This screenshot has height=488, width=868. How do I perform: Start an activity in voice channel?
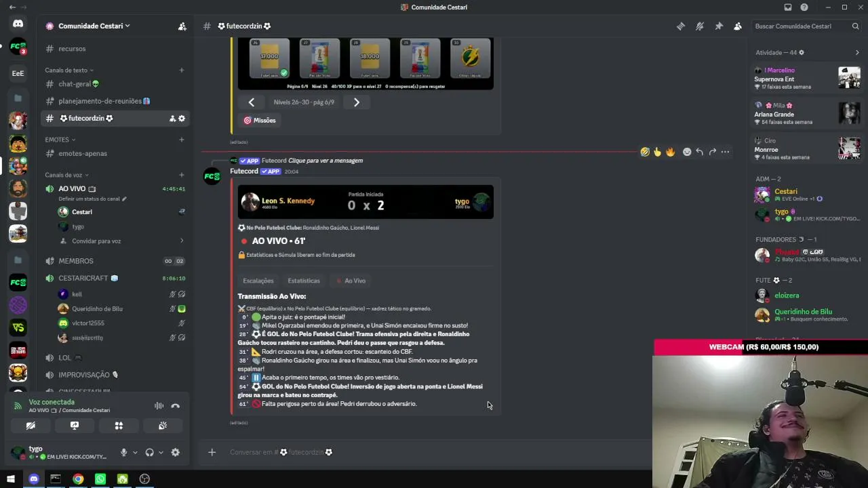119,426
